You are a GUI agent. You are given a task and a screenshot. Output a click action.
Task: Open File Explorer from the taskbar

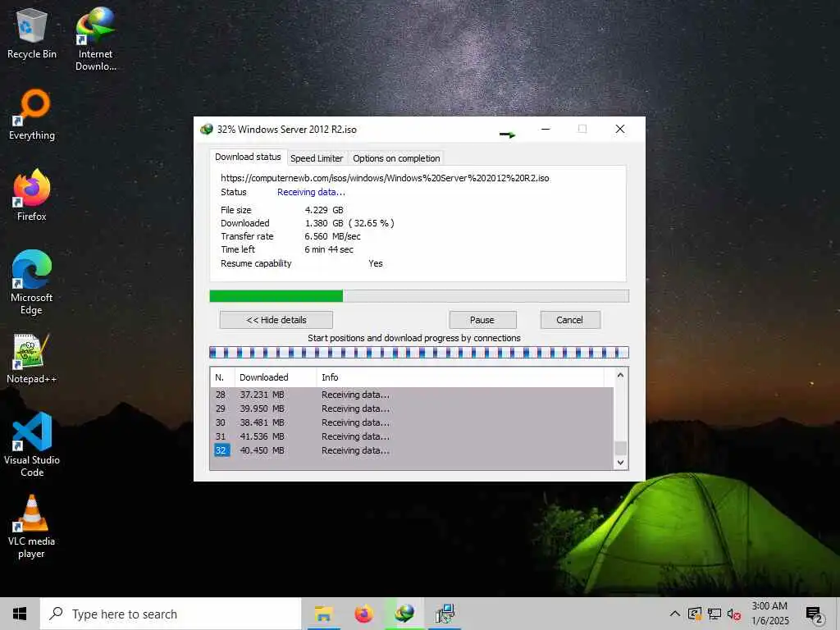click(323, 614)
